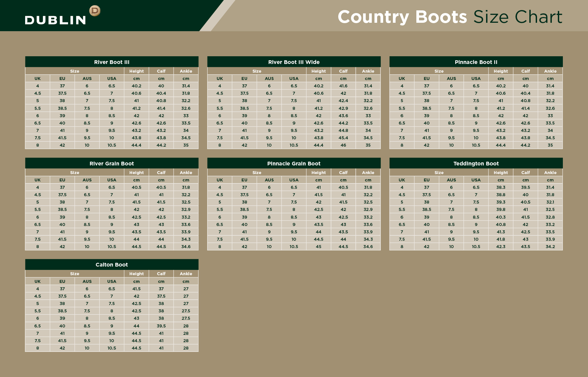The image size is (588, 377).
Task: Select Ankle column header in Pinnacle Boot II
Action: click(x=550, y=71)
